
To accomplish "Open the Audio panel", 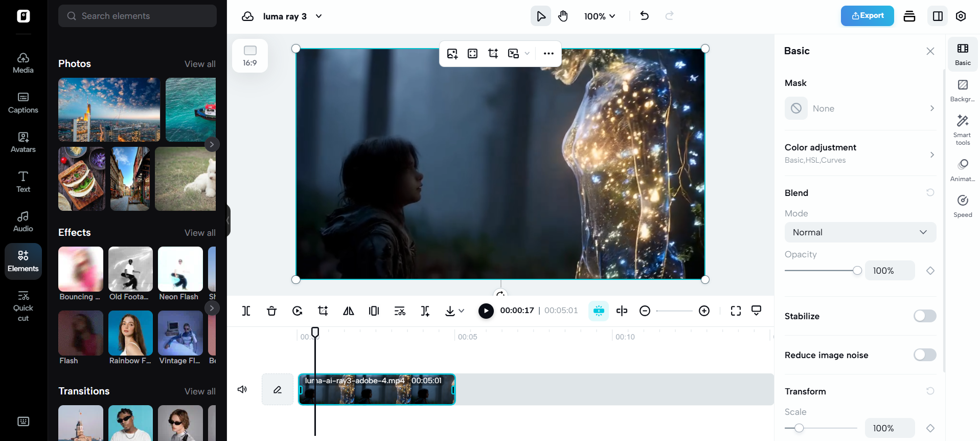I will pos(23,222).
